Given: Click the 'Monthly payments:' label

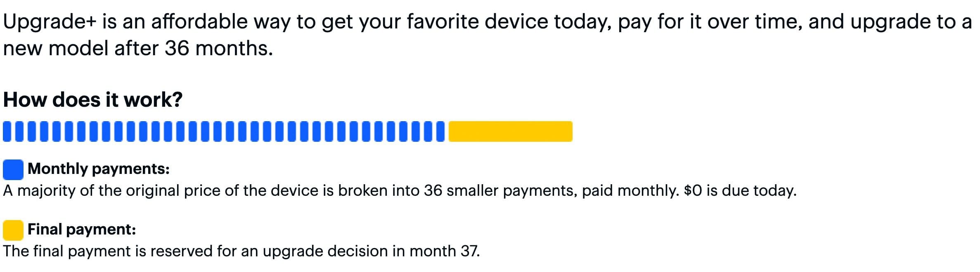Looking at the screenshot, I should tap(99, 169).
